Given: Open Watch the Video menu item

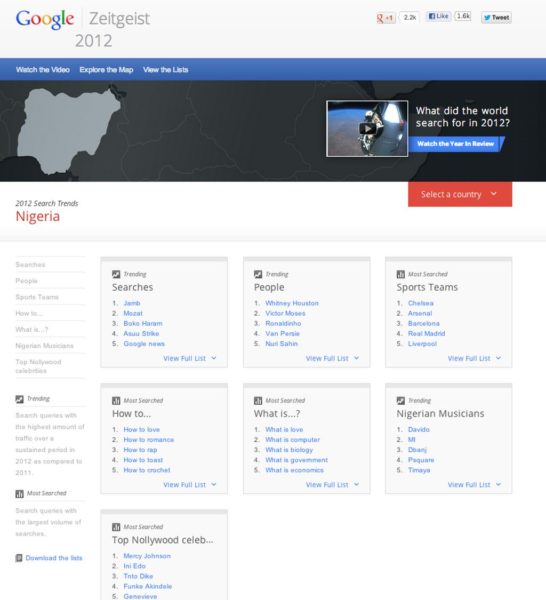Looking at the screenshot, I should coord(43,70).
